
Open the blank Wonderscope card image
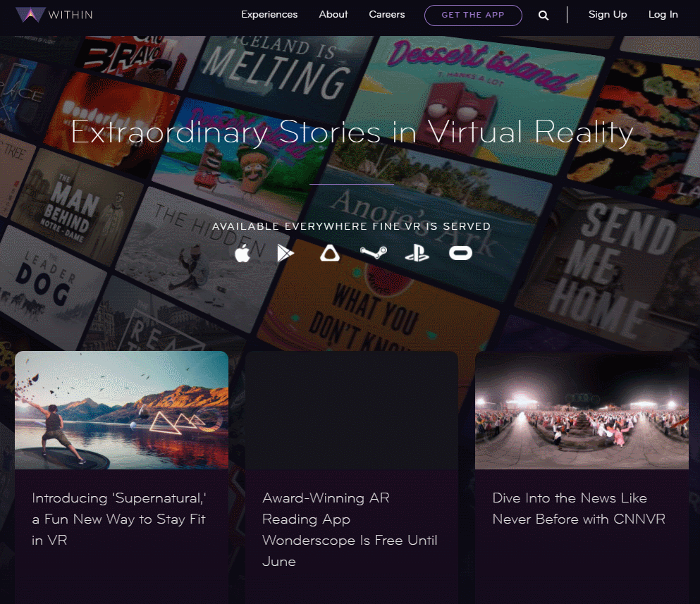[351, 409]
